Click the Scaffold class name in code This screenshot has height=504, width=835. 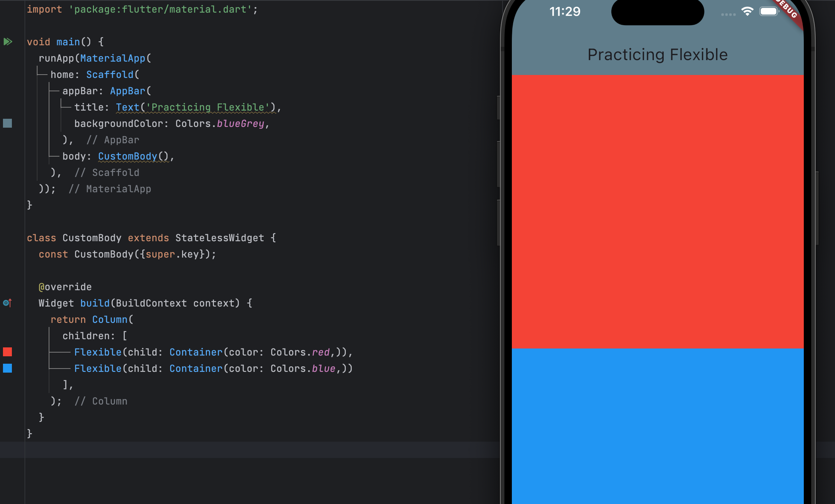(x=110, y=75)
